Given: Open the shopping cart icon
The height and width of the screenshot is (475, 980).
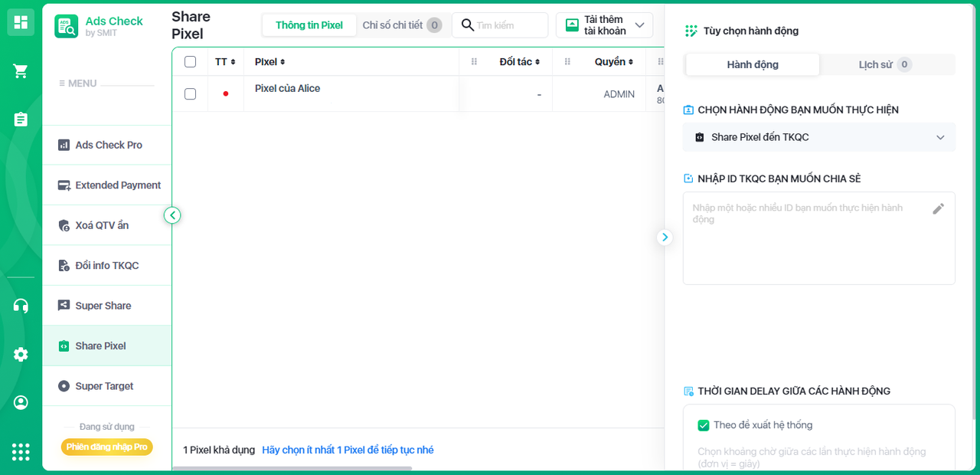Looking at the screenshot, I should tap(21, 71).
